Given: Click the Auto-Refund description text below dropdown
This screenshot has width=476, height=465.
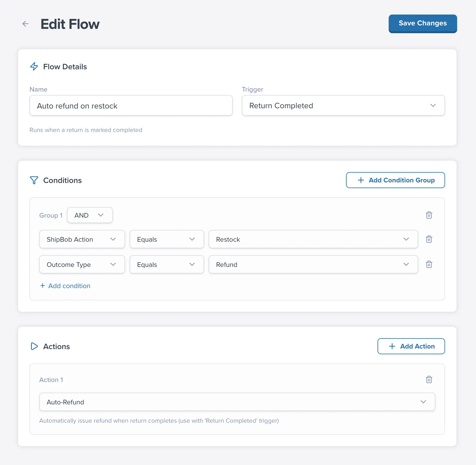Looking at the screenshot, I should pyautogui.click(x=159, y=421).
